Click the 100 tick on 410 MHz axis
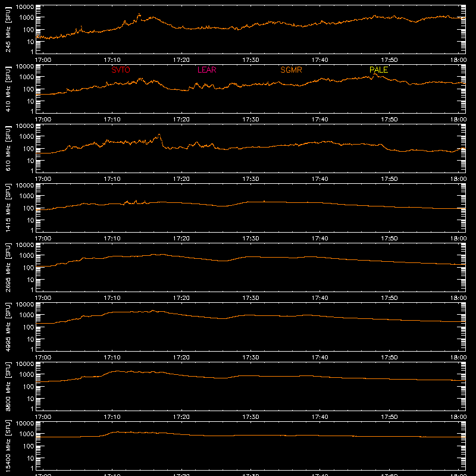The height and width of the screenshot is (476, 476). (29, 89)
